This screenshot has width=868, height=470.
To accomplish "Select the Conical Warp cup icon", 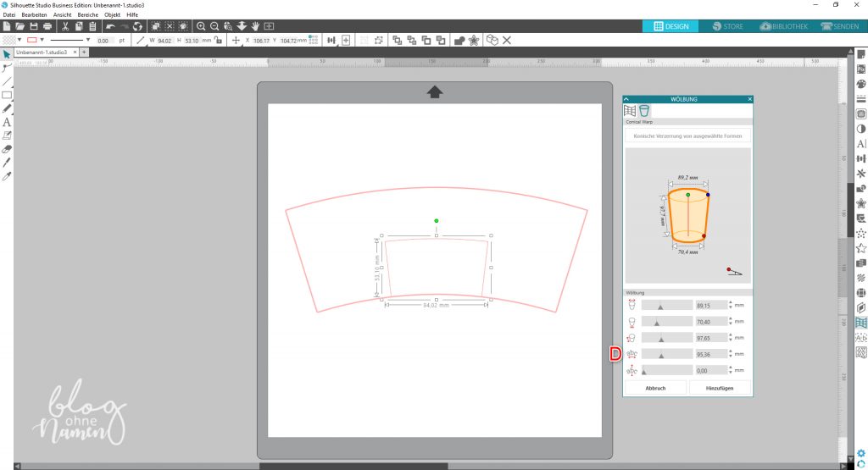I will pyautogui.click(x=644, y=111).
